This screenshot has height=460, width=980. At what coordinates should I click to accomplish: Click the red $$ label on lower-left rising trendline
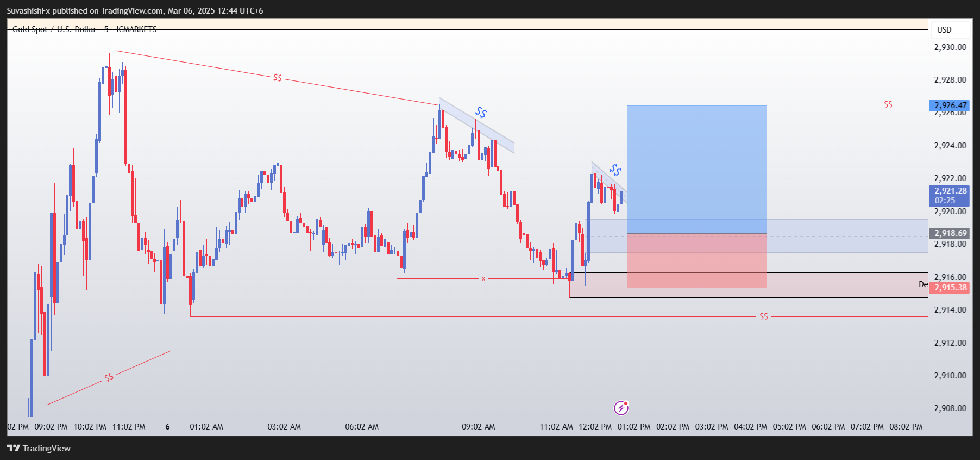click(x=109, y=377)
